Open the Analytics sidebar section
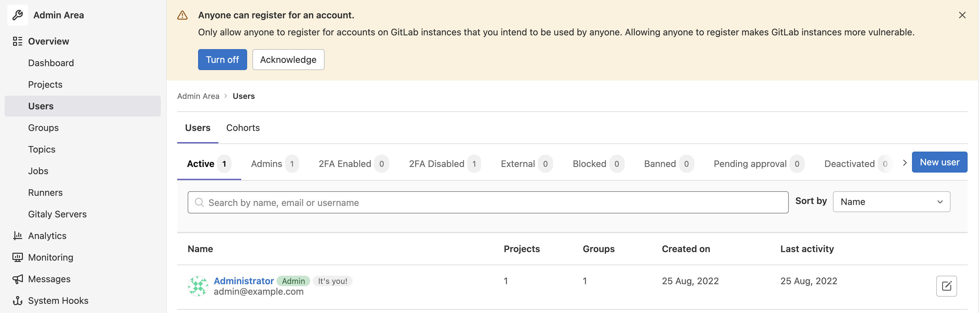Viewport: 980px width, 313px height. [x=83, y=236]
